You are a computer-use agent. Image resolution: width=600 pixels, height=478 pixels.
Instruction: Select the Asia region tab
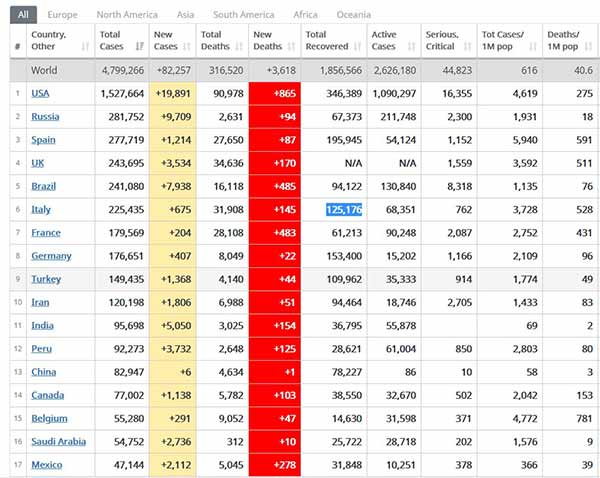(186, 15)
